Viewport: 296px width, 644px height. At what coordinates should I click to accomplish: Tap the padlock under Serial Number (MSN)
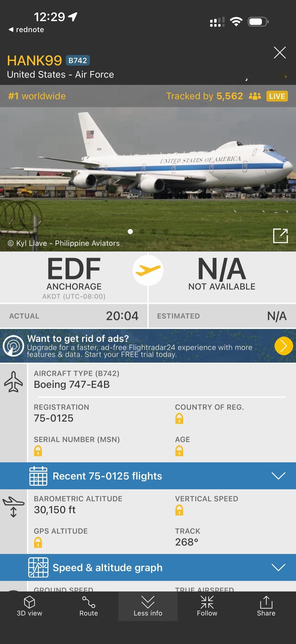38,450
